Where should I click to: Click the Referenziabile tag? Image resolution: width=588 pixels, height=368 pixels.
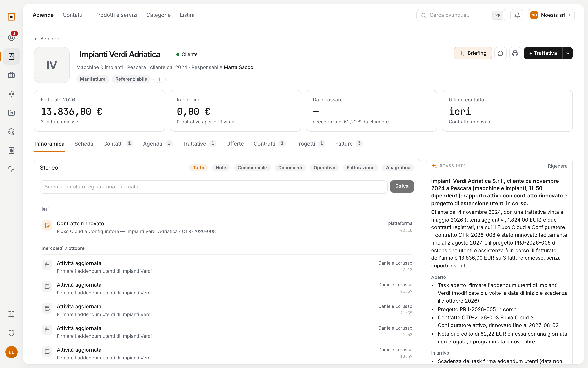click(x=131, y=79)
